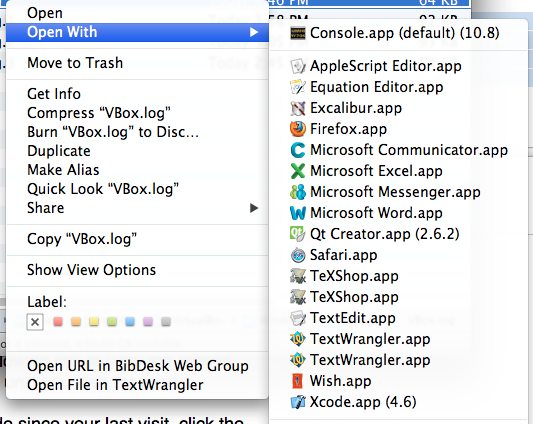Click the Microsoft Excel.app icon

[x=298, y=171]
